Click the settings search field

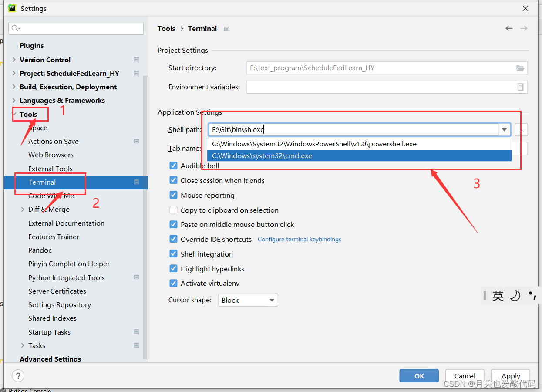(76, 28)
